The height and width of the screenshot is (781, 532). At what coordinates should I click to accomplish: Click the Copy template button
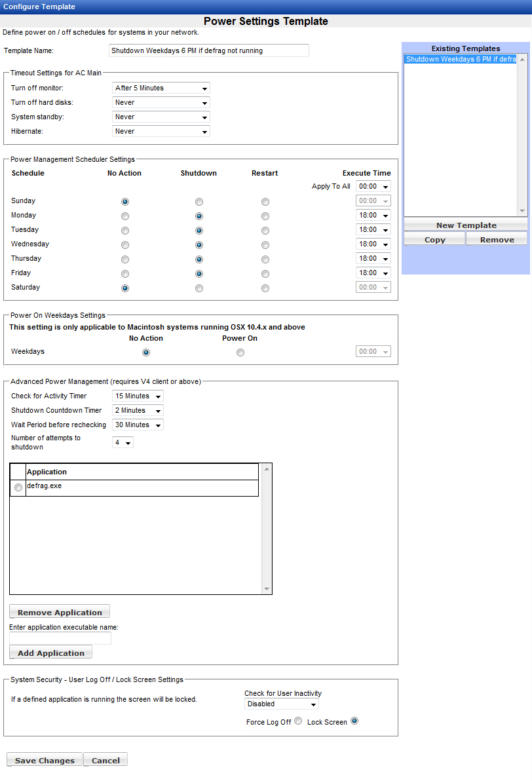coord(434,240)
